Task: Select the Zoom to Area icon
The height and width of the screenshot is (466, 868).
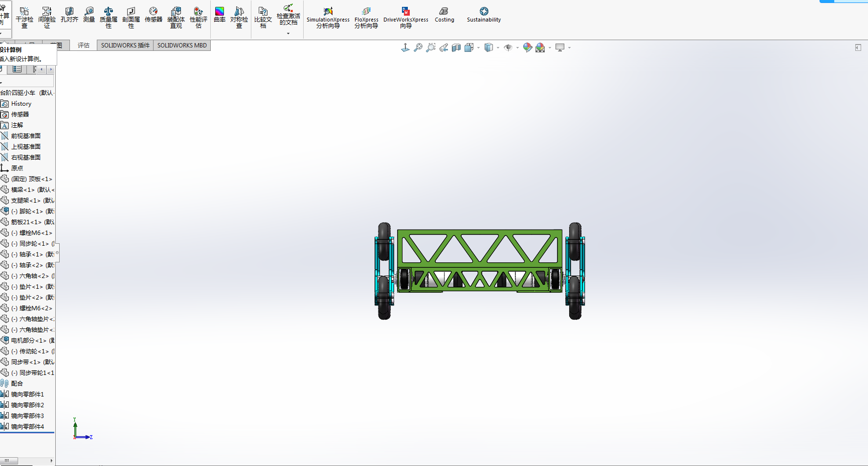Action: click(x=431, y=47)
